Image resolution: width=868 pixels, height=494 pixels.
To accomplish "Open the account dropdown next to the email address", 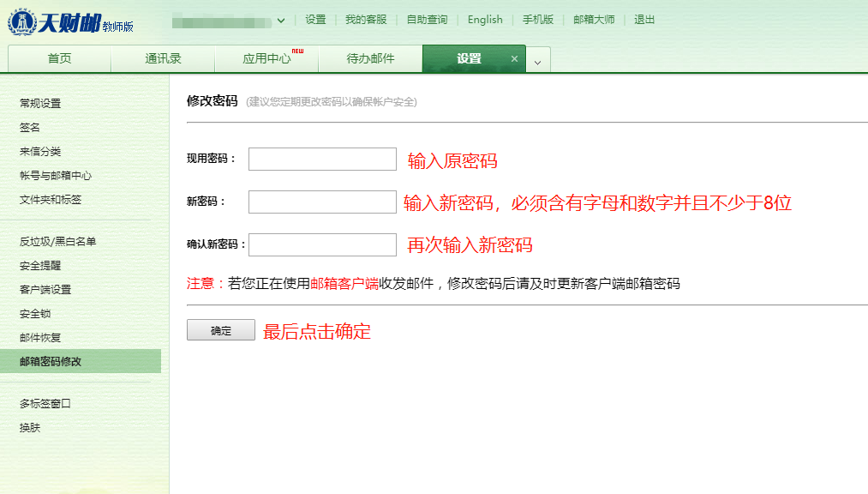I will pyautogui.click(x=280, y=21).
